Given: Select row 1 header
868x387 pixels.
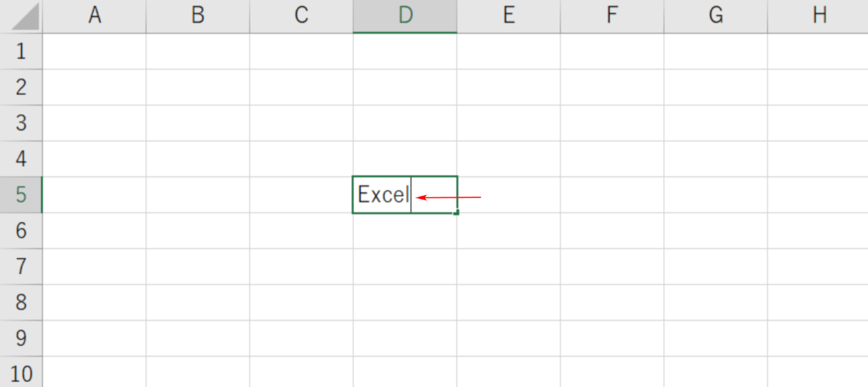Looking at the screenshot, I should 21,51.
